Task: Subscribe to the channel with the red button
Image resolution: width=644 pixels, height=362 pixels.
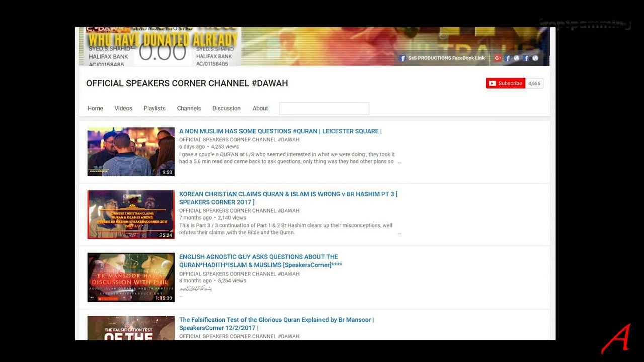Action: coord(506,83)
